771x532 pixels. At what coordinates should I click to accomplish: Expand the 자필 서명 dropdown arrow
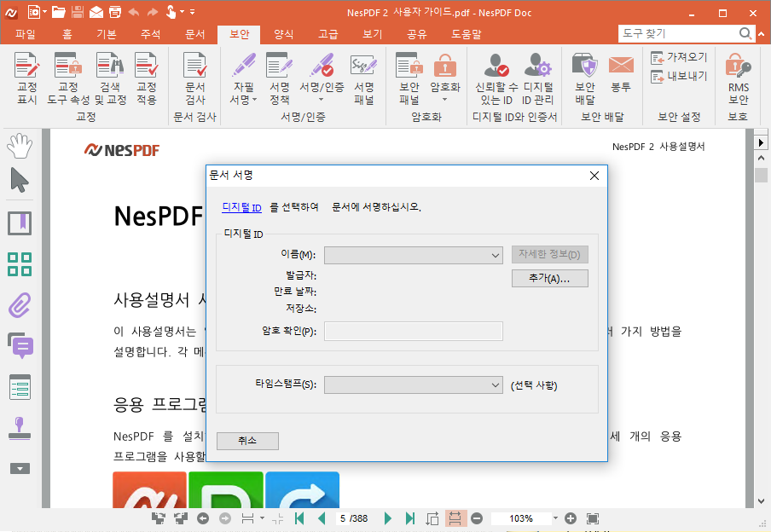coord(255,100)
